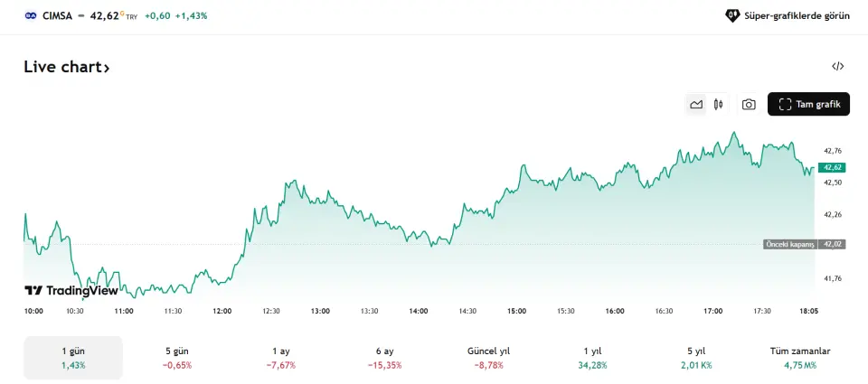Show Tüm zamanlar range
868x384 pixels.
click(801, 358)
